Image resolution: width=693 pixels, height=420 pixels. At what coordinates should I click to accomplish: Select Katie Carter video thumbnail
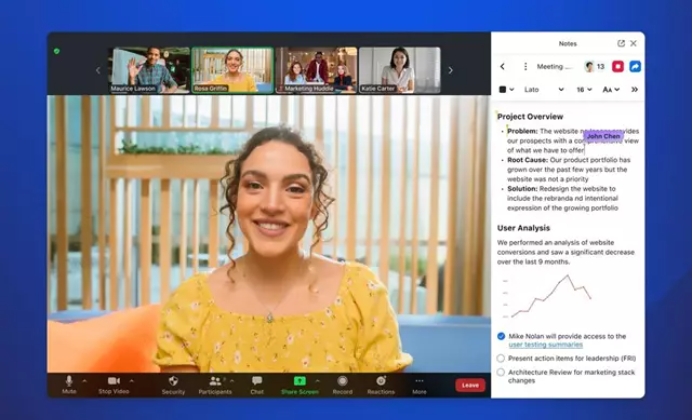pyautogui.click(x=400, y=70)
